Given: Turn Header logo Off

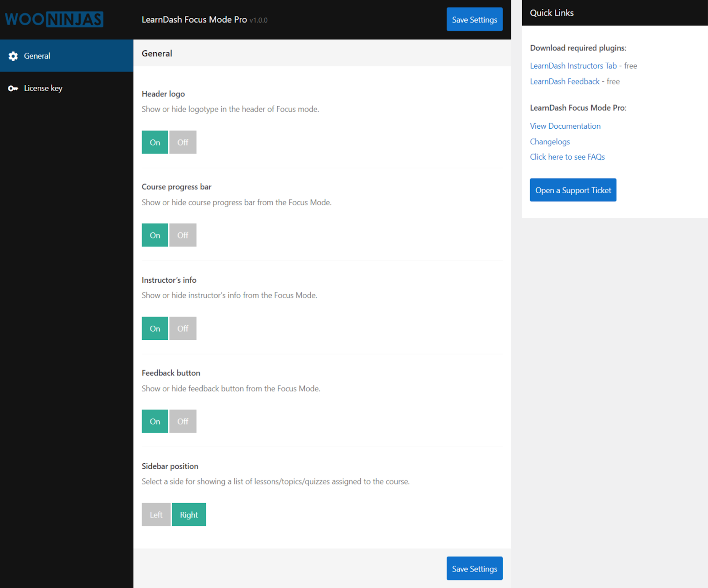Looking at the screenshot, I should click(x=183, y=142).
